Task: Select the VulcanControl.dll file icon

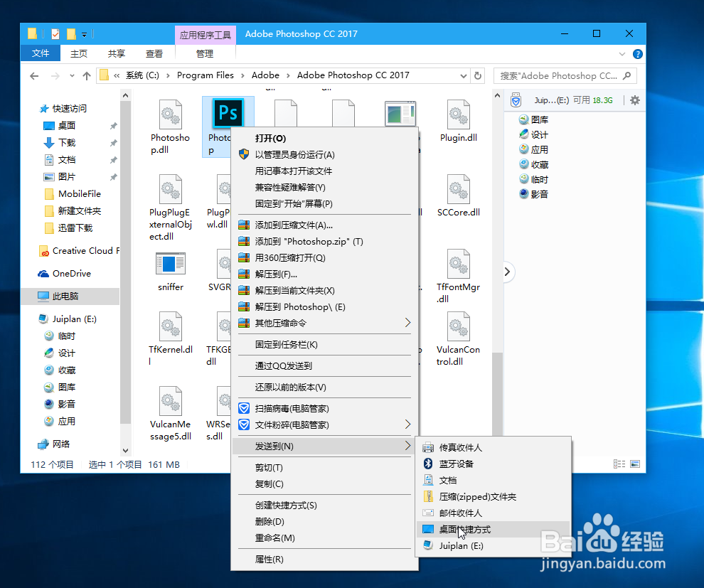Action: (459, 326)
